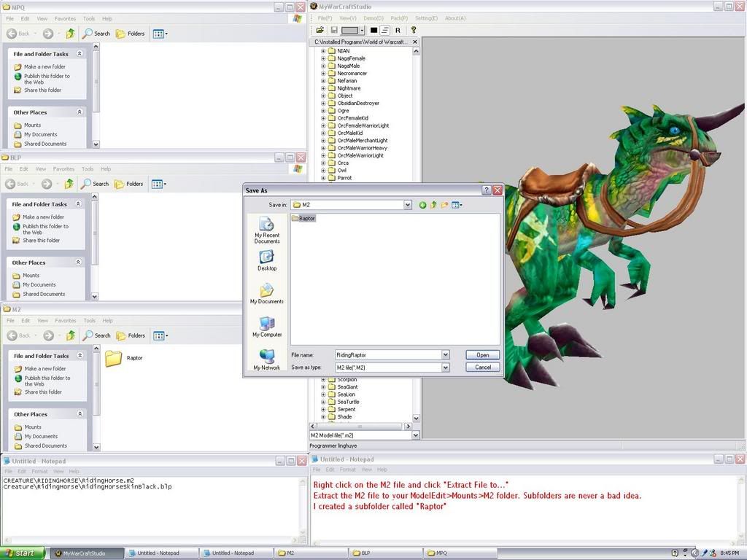
Task: Open the Save as type dropdown
Action: pos(446,367)
